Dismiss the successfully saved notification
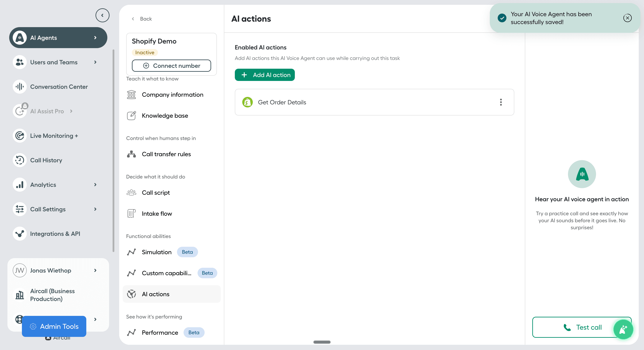This screenshot has height=350, width=644. click(627, 18)
